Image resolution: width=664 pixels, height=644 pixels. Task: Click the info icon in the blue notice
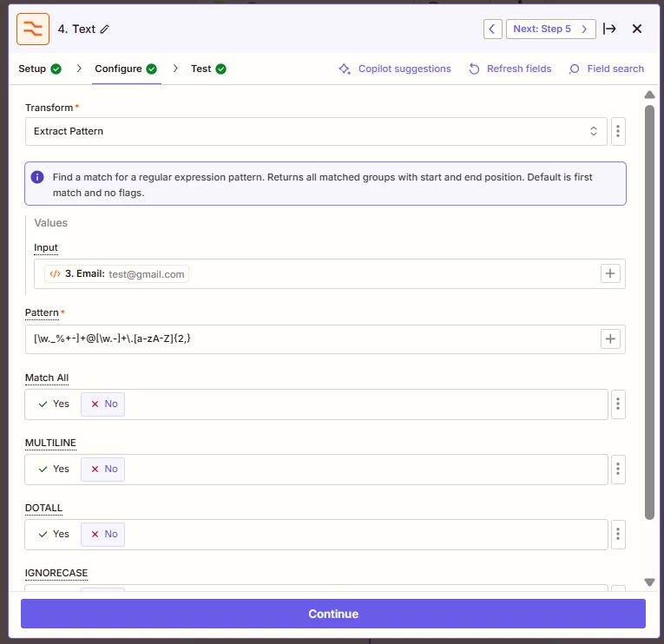pyautogui.click(x=37, y=177)
